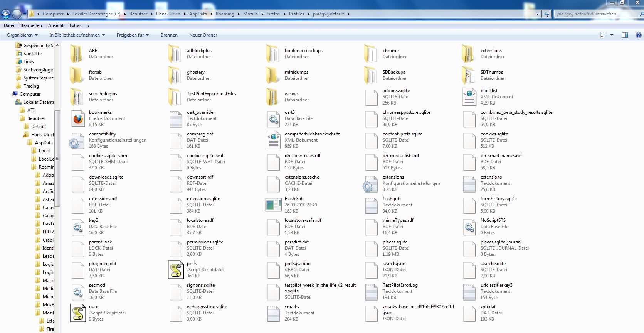This screenshot has width=644, height=333.
Task: Toggle the preview pane icon
Action: pyautogui.click(x=625, y=35)
